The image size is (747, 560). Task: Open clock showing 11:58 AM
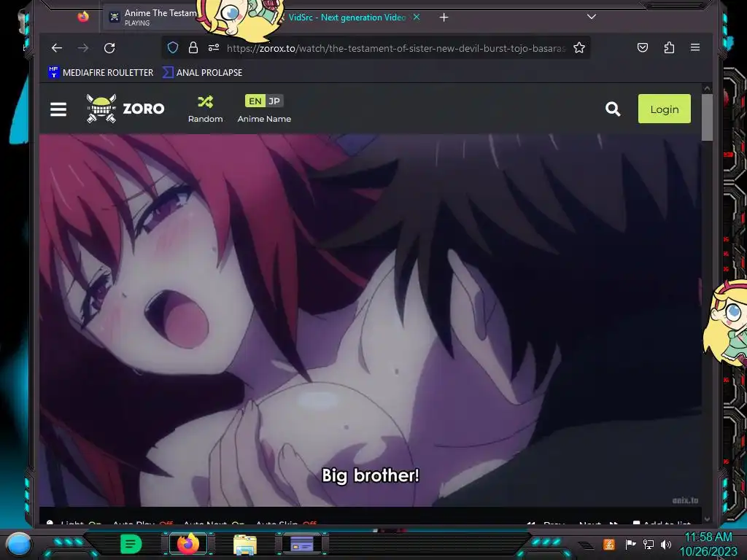coord(708,544)
